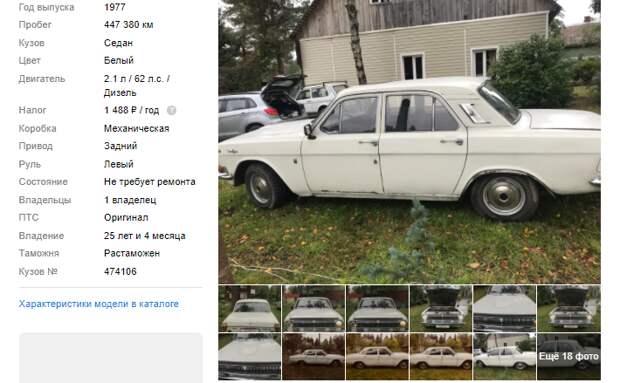View the fifth top-row thumbnail of hood close-up
The width and height of the screenshot is (620, 383).
pyautogui.click(x=505, y=308)
